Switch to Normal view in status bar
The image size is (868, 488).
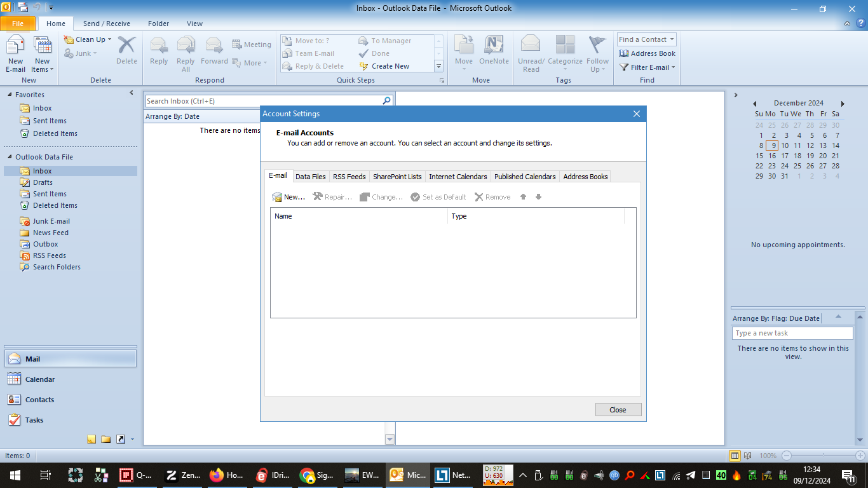coord(735,456)
